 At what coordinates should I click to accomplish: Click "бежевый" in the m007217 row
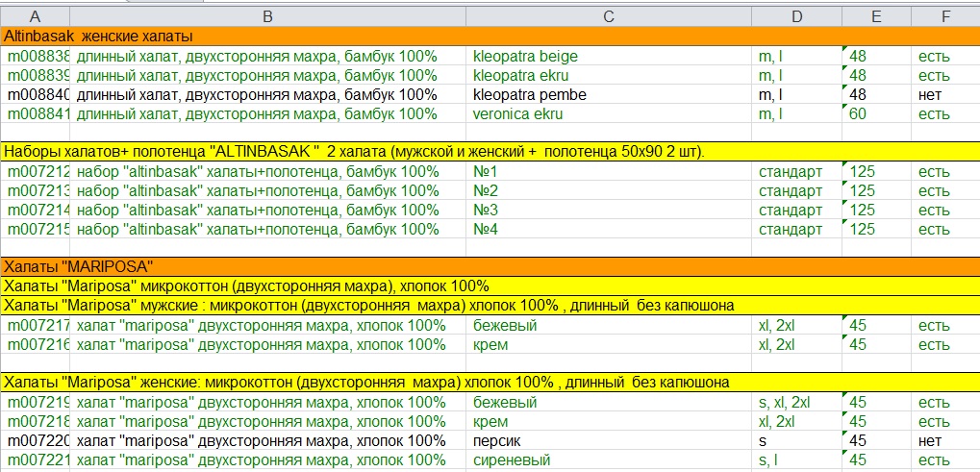tap(505, 326)
